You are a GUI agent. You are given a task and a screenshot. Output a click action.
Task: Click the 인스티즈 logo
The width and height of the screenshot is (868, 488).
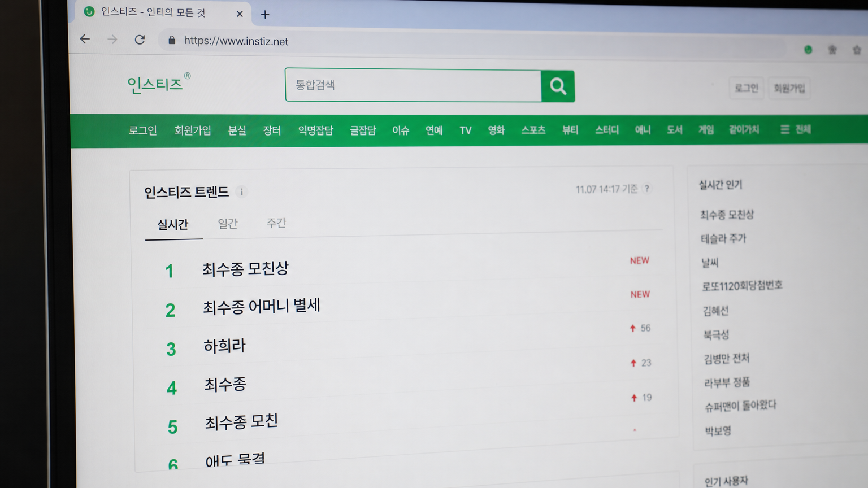point(159,84)
